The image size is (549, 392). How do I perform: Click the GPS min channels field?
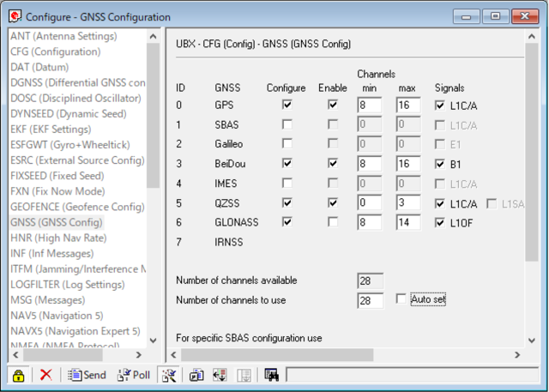[x=370, y=105]
